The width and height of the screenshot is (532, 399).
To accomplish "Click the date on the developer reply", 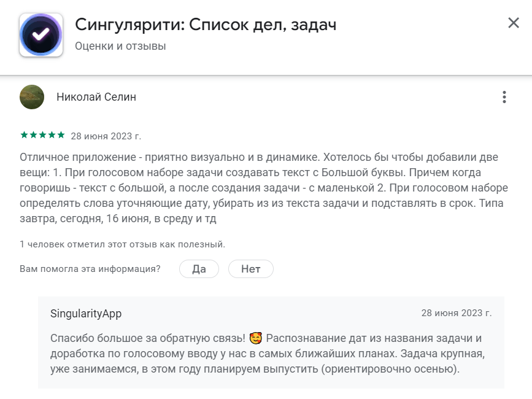I will tap(457, 312).
